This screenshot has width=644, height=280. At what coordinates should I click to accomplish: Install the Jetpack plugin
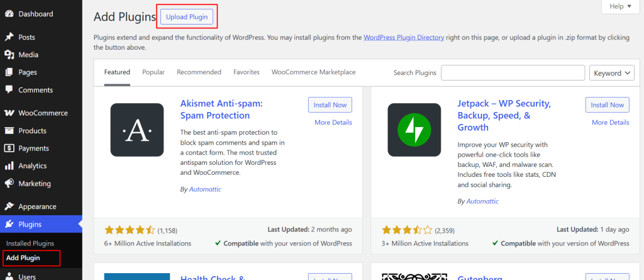(x=608, y=105)
